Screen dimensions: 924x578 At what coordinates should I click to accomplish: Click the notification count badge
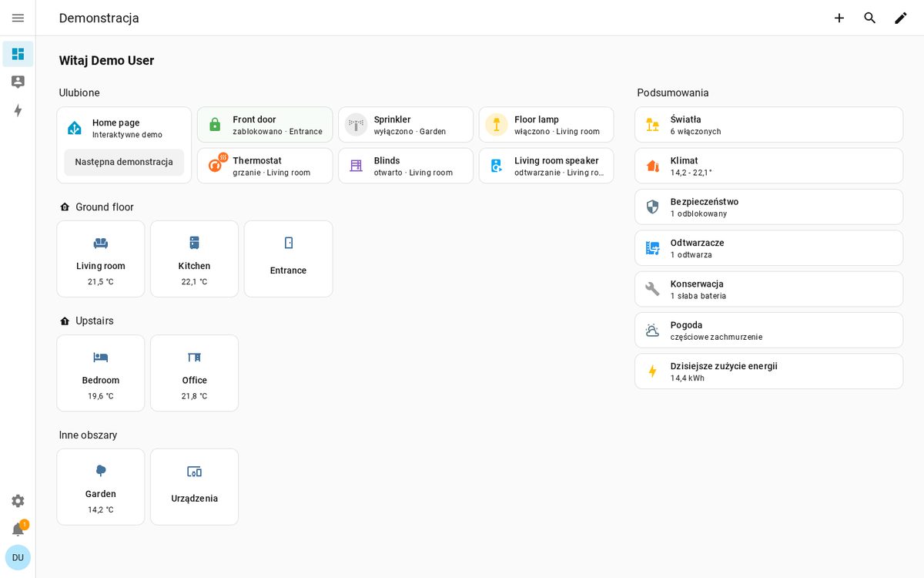click(x=24, y=524)
